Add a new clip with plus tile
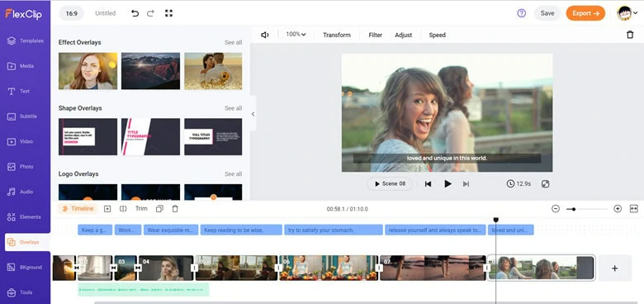The height and width of the screenshot is (304, 644). click(x=615, y=268)
